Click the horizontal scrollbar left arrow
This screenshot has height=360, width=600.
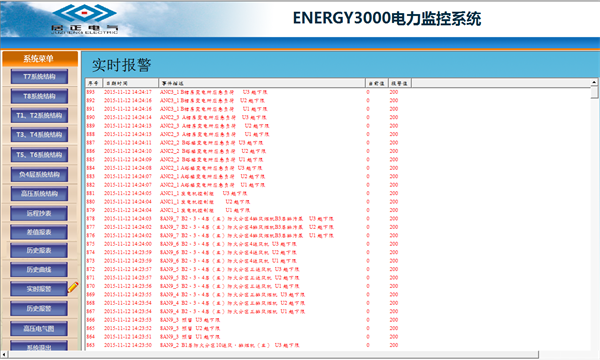click(x=4, y=355)
